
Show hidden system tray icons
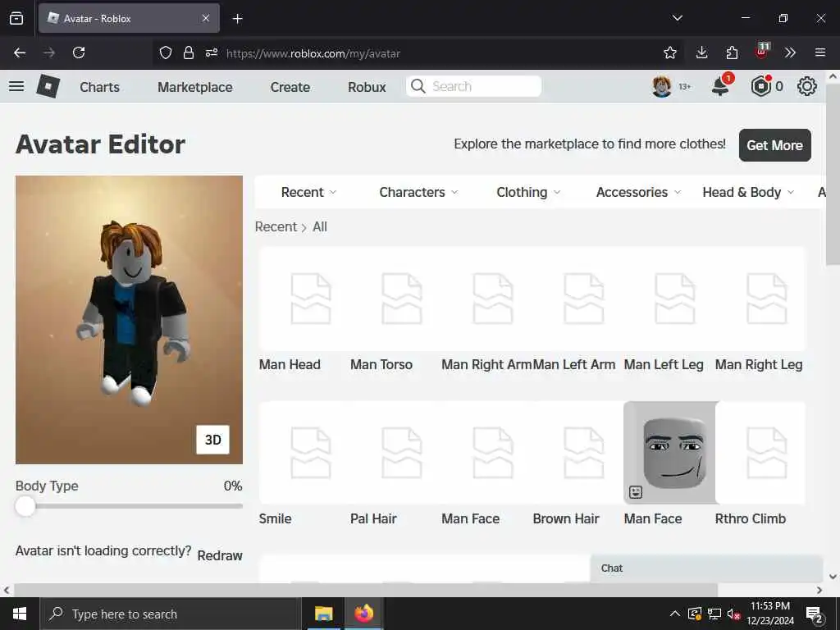[x=675, y=614]
